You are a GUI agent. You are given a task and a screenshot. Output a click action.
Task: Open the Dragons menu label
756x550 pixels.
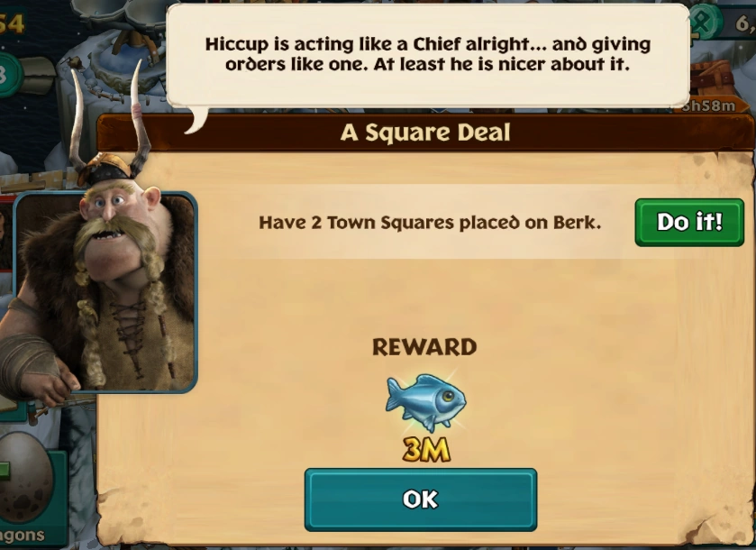coord(23,535)
